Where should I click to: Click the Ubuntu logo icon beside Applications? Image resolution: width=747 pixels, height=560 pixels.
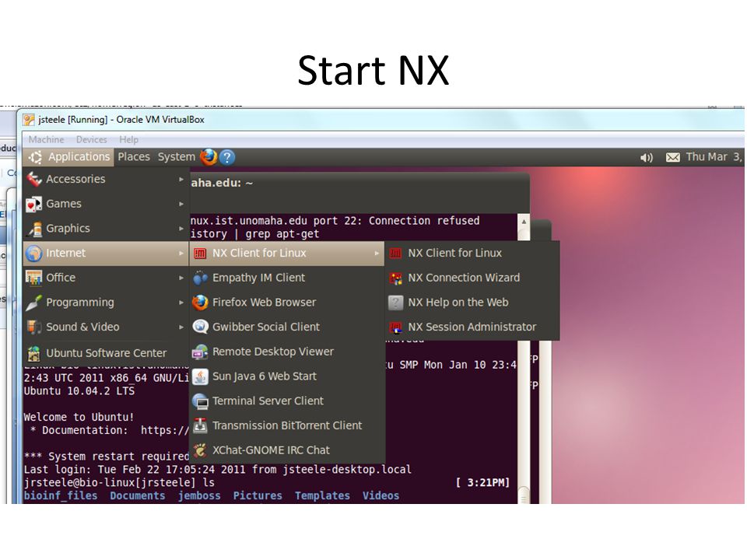(35, 157)
